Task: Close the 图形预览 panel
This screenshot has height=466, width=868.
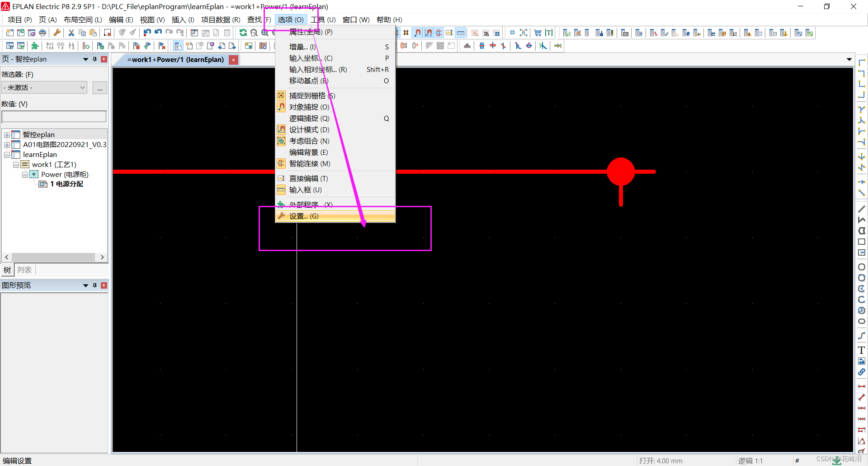Action: pos(104,285)
